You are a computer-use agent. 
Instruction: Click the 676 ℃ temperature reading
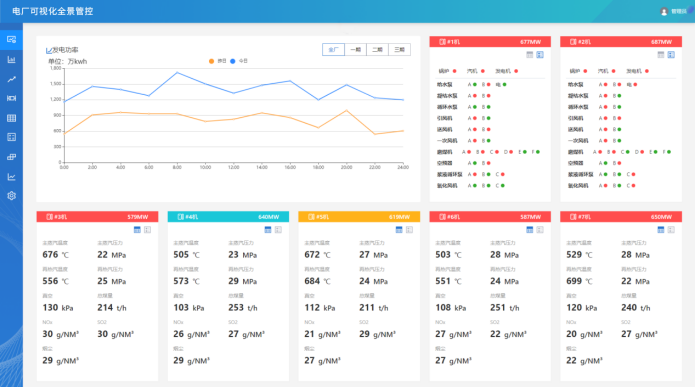(55, 255)
